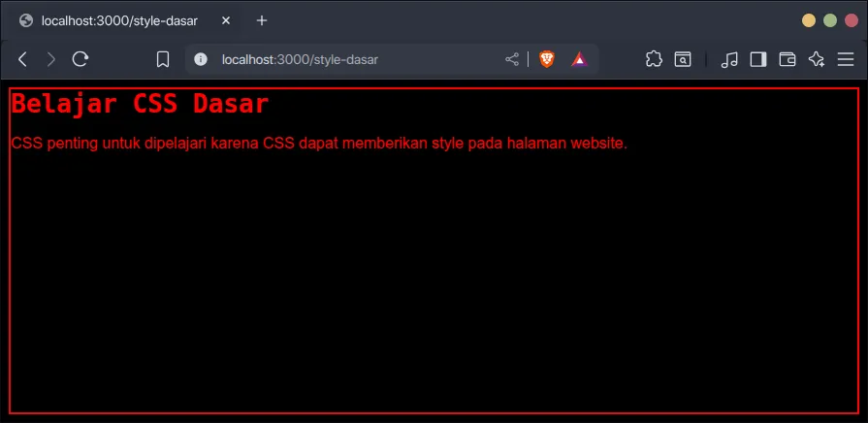Open a new tab
868x423 pixels.
pos(262,20)
